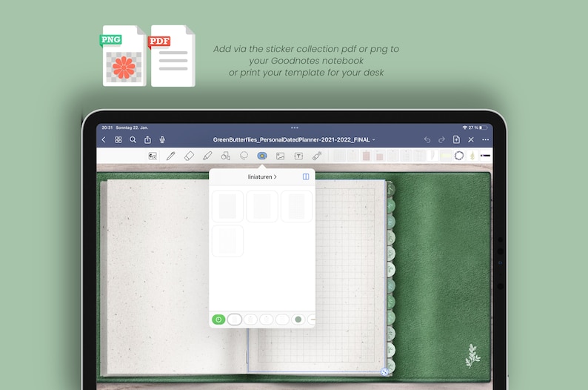Redo the last action
Viewport: 588px width, 390px height.
(442, 139)
